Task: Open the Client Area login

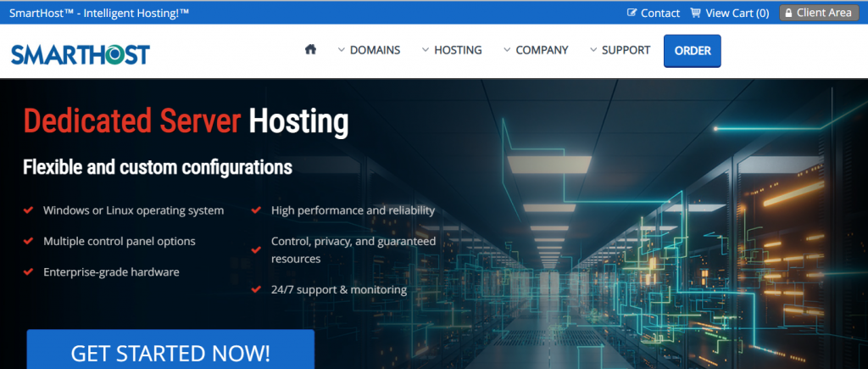Action: tap(823, 13)
